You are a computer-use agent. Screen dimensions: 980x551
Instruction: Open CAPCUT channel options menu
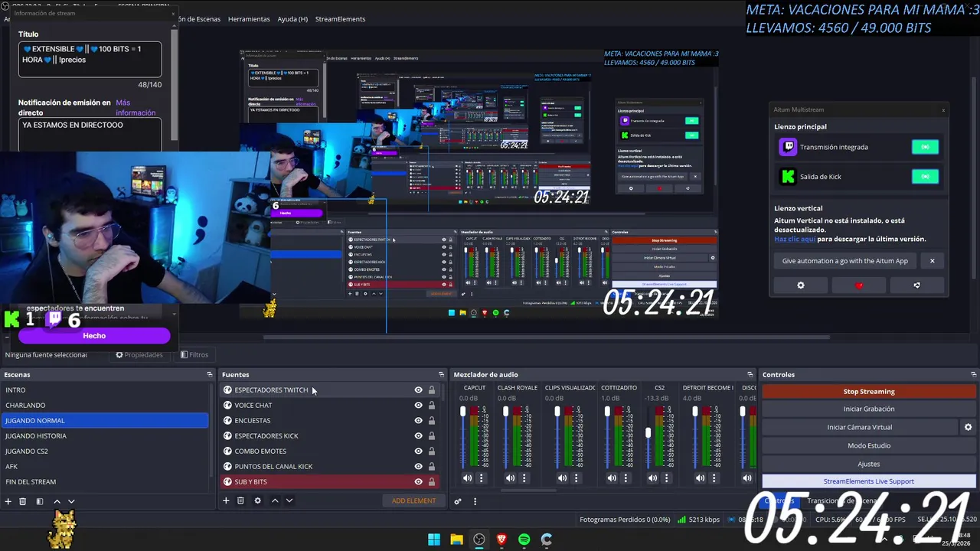tap(482, 478)
